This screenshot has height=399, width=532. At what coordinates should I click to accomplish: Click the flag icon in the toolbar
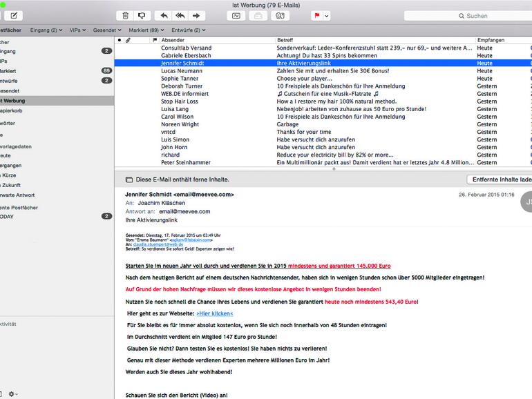317,16
